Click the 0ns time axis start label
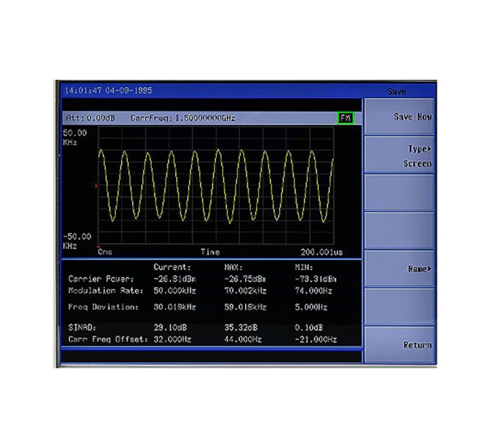This screenshot has height=448, width=490. coord(105,252)
